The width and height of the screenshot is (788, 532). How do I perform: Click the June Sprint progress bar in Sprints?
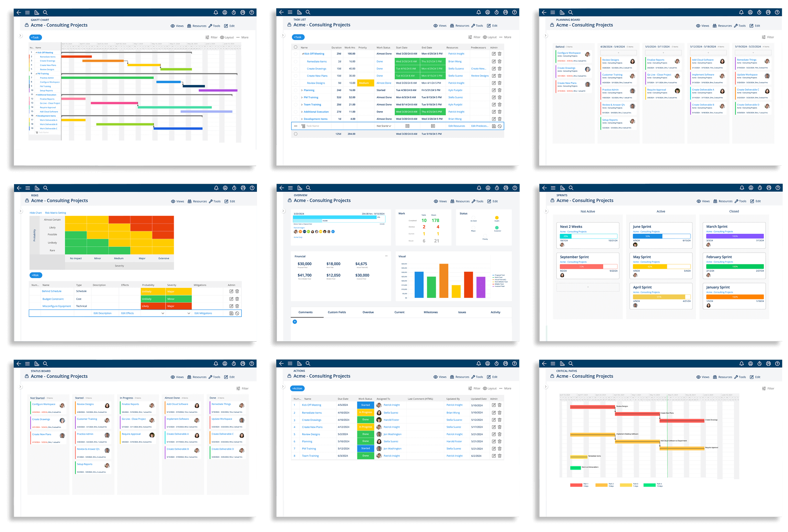click(x=662, y=236)
